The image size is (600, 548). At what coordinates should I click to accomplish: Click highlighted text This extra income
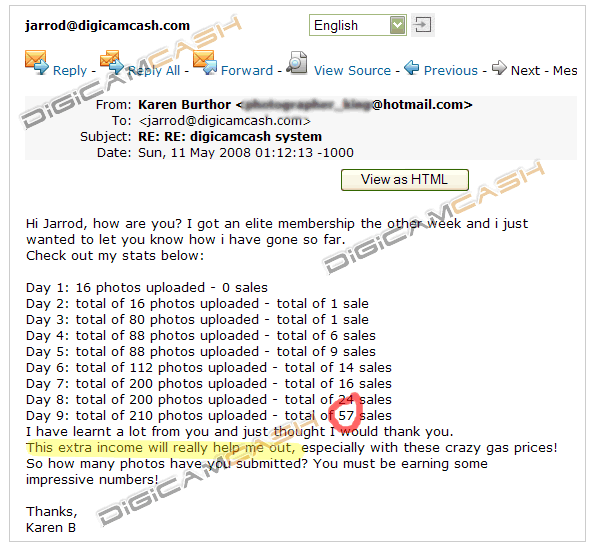pos(86,448)
